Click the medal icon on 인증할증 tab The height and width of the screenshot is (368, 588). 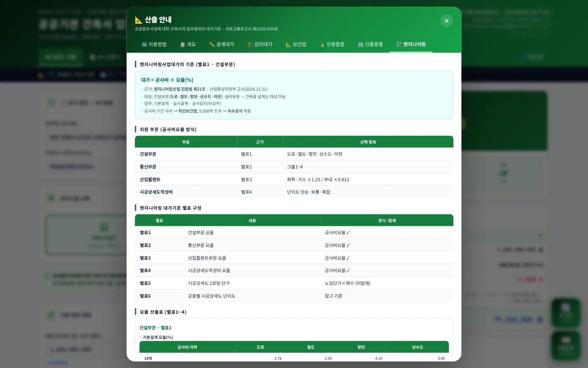pyautogui.click(x=322, y=44)
